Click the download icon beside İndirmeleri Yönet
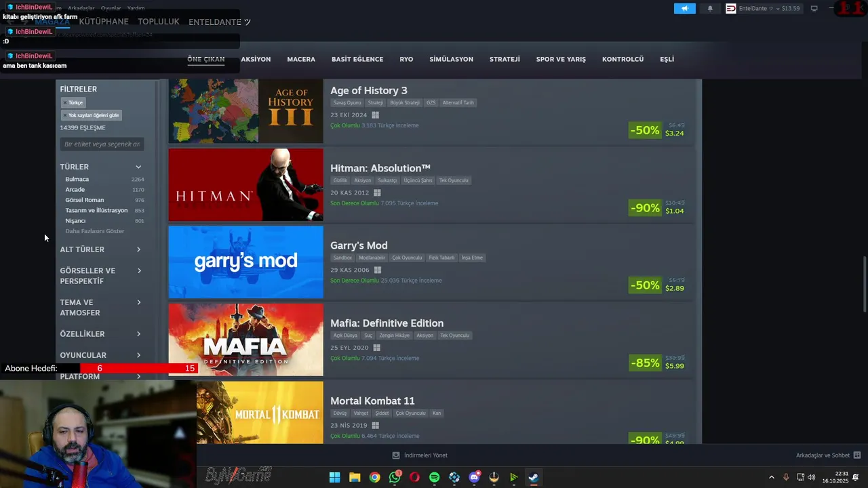The image size is (868, 488). point(396,455)
